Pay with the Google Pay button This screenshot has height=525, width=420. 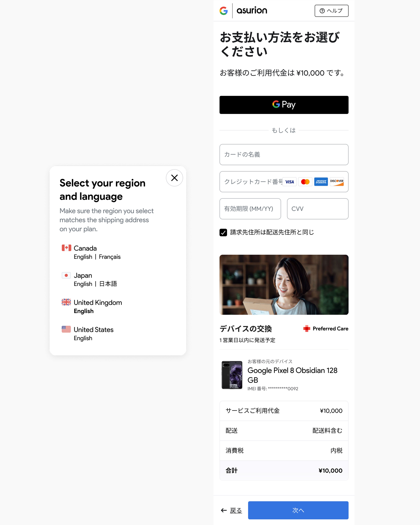click(284, 105)
